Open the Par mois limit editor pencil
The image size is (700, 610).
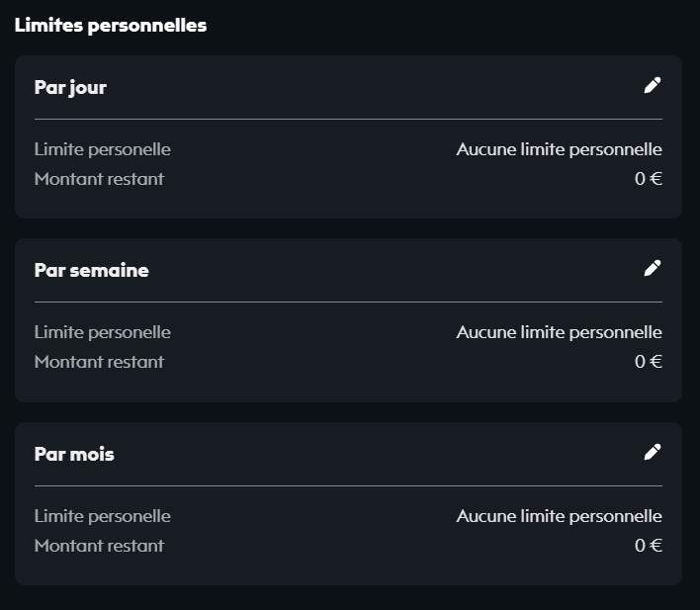pos(652,453)
